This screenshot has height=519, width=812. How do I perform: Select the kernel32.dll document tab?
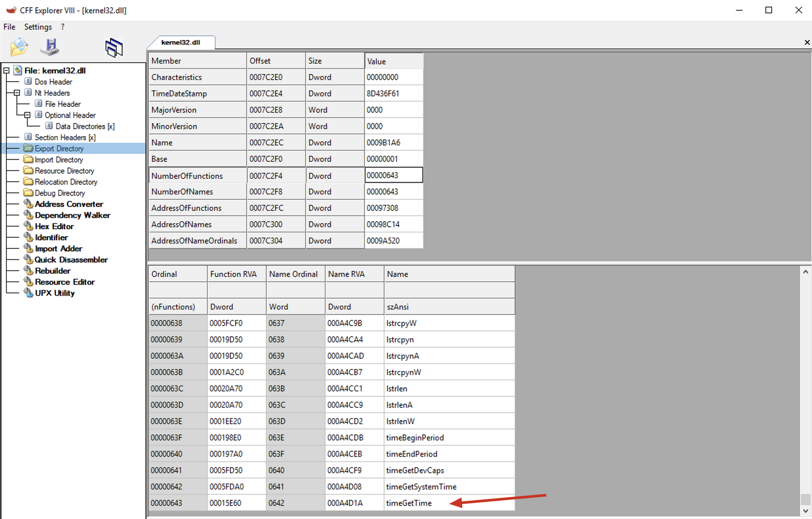[181, 42]
